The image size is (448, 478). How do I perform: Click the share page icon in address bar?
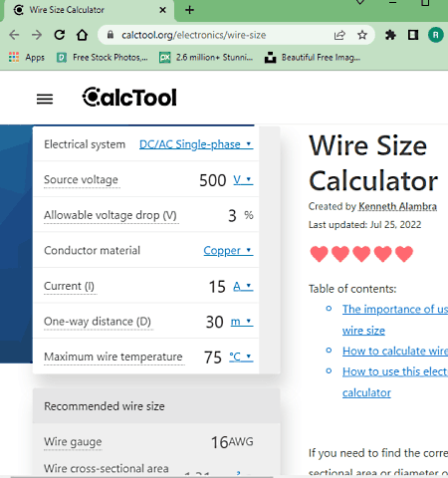pos(339,35)
